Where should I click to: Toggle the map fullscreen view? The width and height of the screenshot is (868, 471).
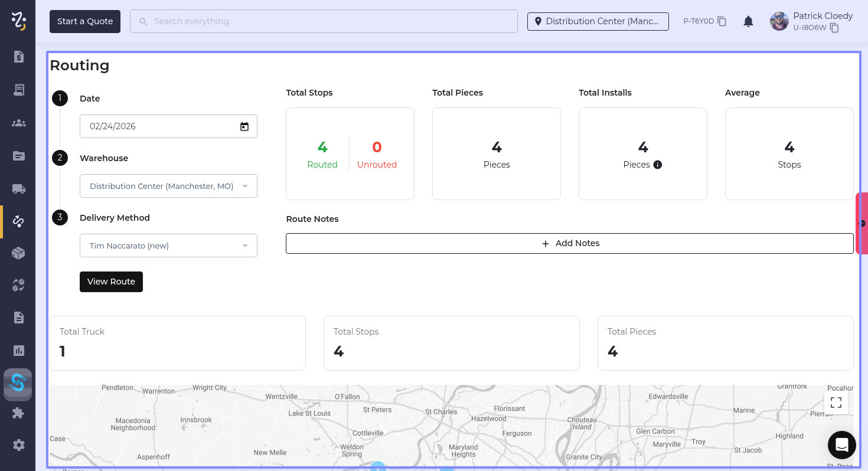tap(836, 403)
